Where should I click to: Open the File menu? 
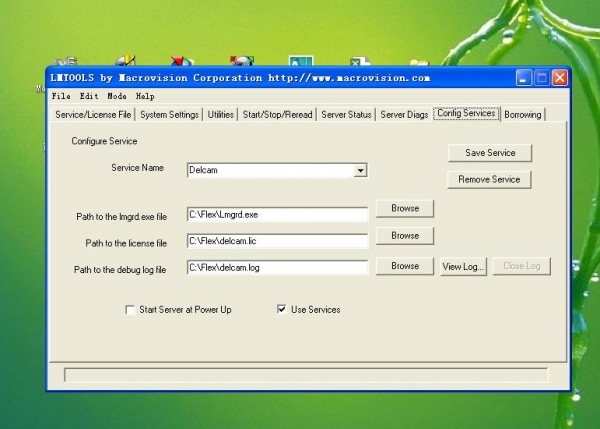[61, 96]
